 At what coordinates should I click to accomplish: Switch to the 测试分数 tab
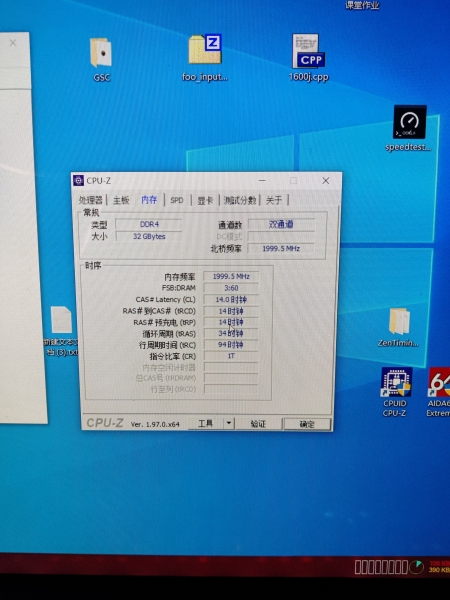coord(240,200)
